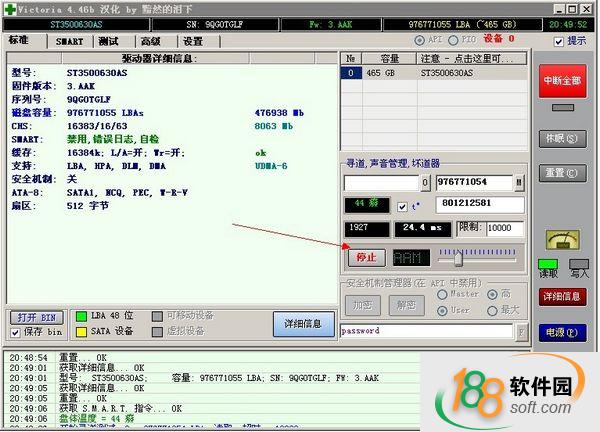Open the 设置 tab
This screenshot has width=600, height=432.
coord(198,41)
